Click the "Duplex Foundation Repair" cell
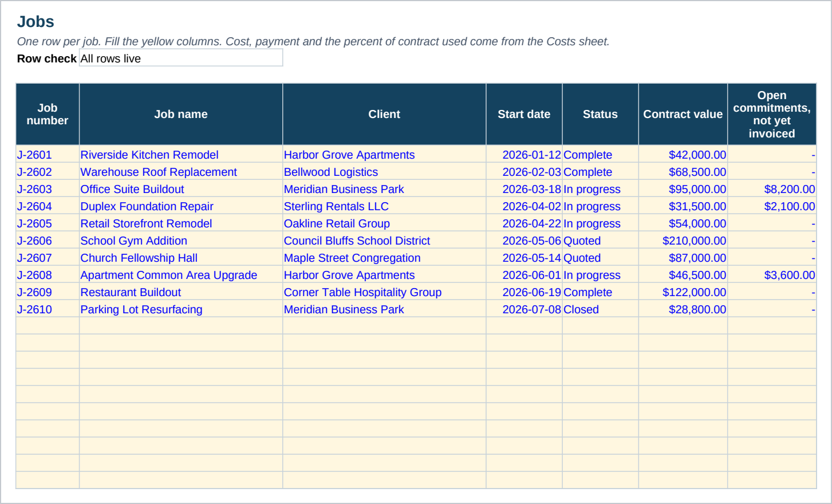 click(x=181, y=206)
